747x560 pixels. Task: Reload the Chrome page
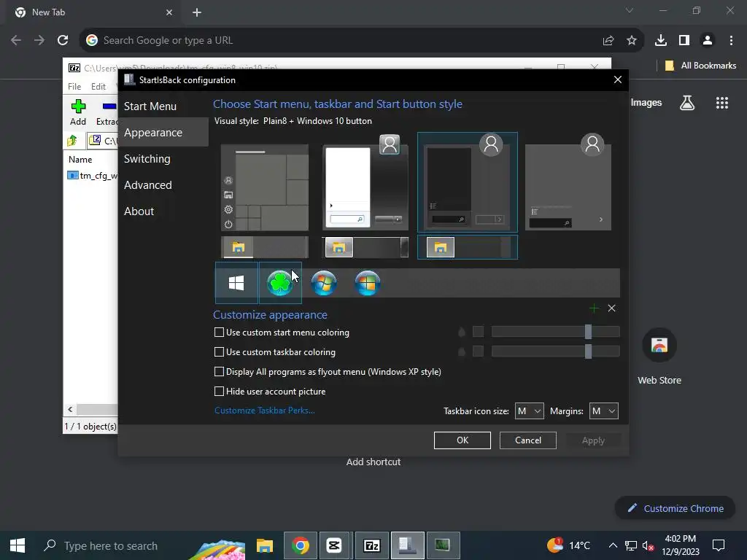[x=63, y=40]
